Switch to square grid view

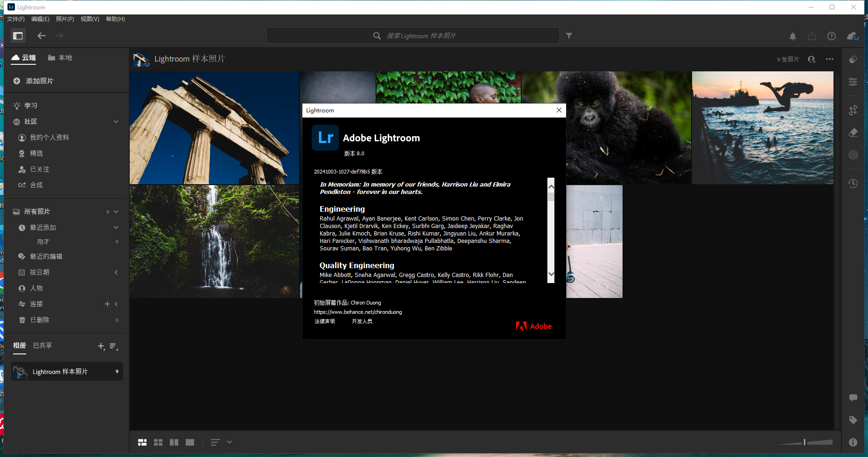tap(158, 442)
